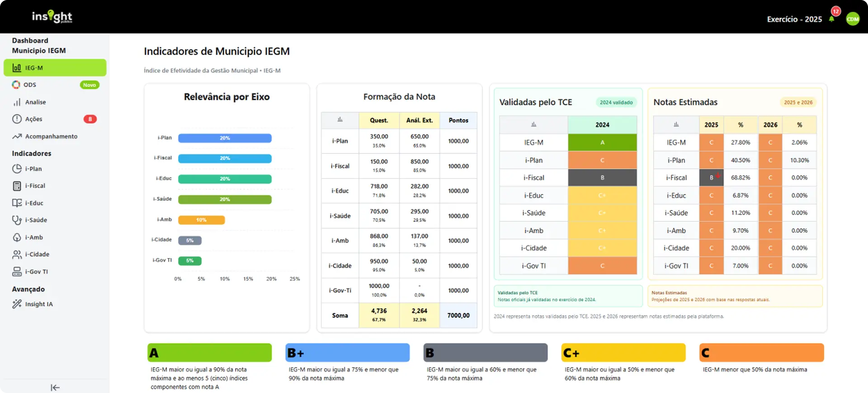
Task: Select the IEG-M menu item
Action: coord(55,68)
